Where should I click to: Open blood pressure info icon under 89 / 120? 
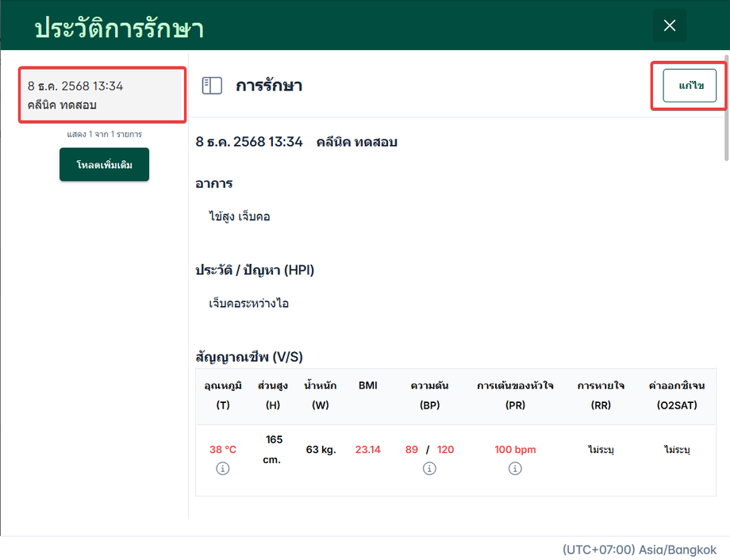[429, 468]
